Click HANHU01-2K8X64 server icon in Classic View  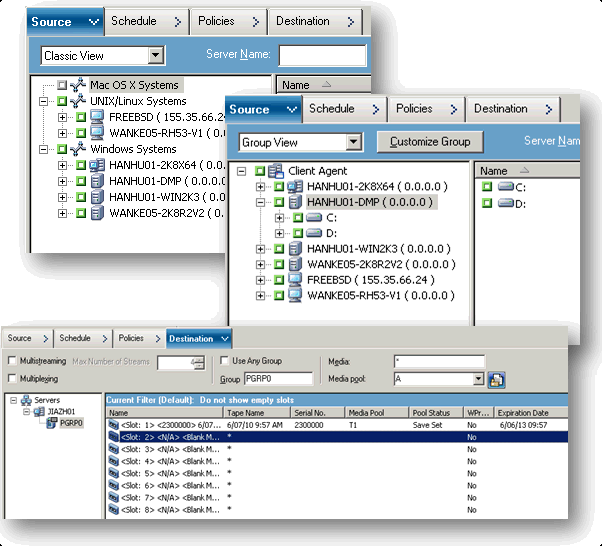point(97,165)
